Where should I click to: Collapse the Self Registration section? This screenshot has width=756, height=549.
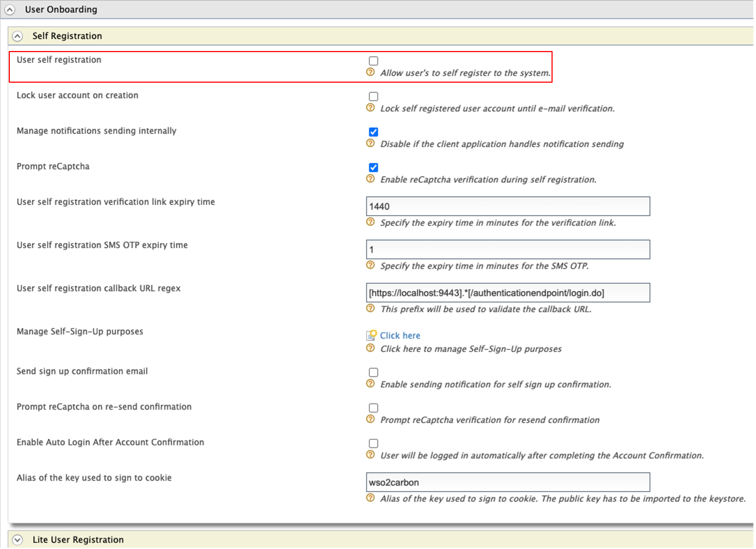coord(17,36)
